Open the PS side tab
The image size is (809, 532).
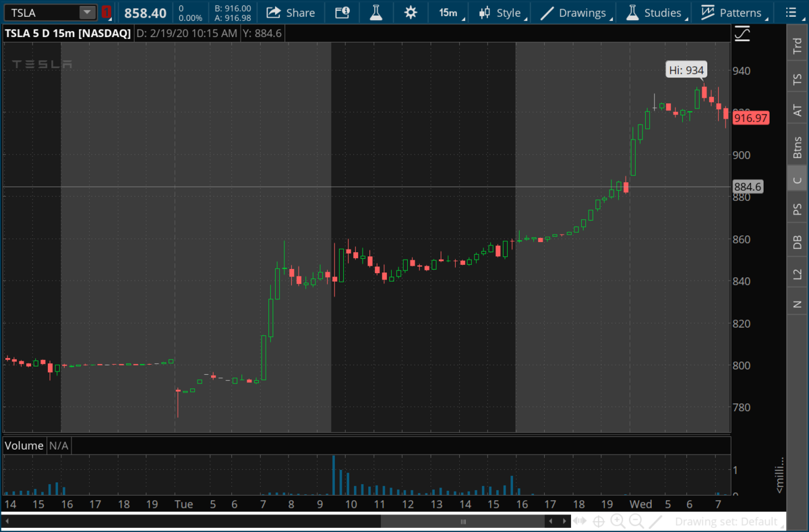click(798, 210)
